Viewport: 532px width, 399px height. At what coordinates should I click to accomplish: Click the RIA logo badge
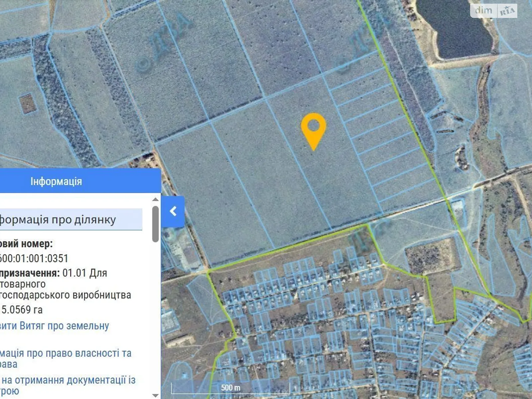pos(507,11)
